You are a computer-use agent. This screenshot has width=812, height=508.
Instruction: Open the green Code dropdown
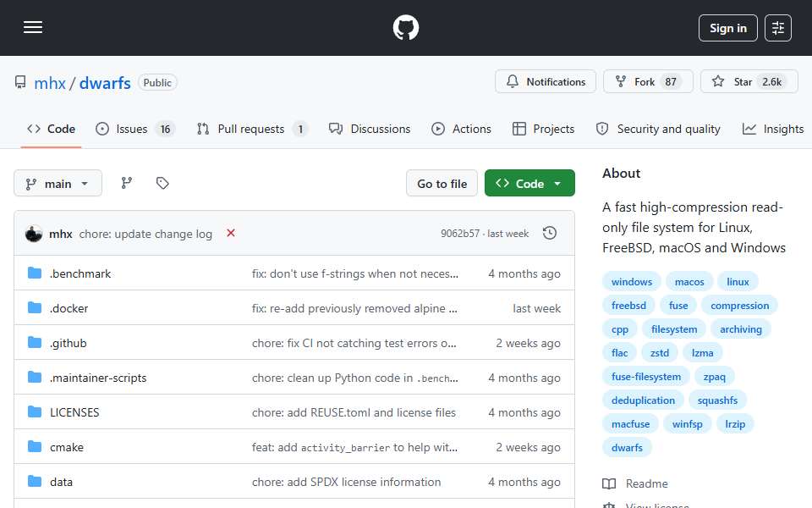click(x=529, y=184)
